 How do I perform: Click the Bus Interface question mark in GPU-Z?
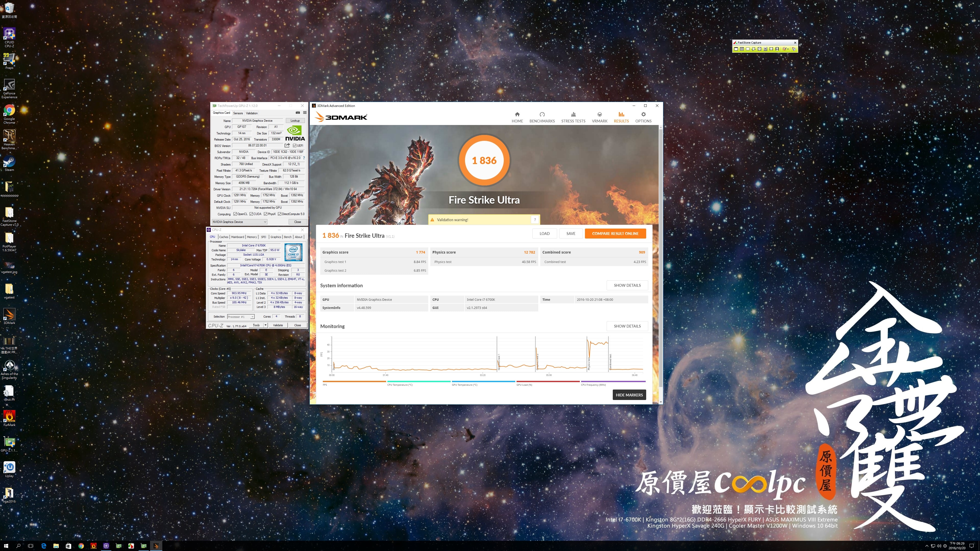[304, 158]
